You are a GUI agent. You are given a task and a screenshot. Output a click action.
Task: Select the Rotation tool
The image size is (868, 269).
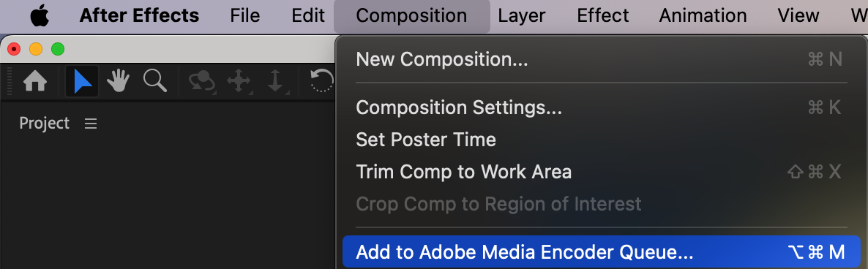click(x=323, y=82)
